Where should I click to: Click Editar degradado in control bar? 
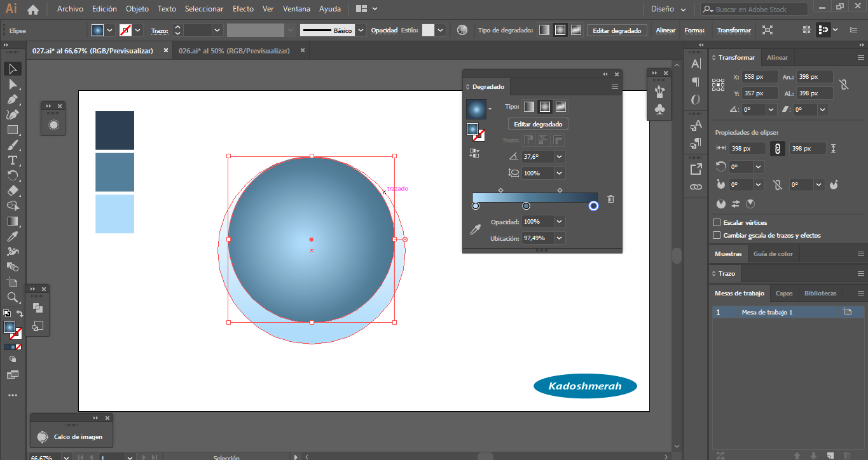click(617, 30)
